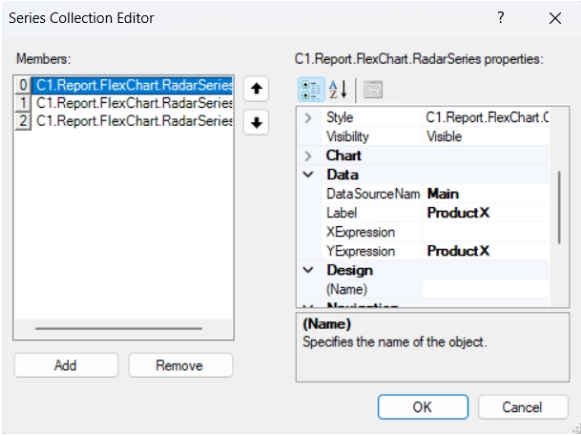This screenshot has width=581, height=436.
Task: Dismiss dialog with Cancel button
Action: (523, 407)
